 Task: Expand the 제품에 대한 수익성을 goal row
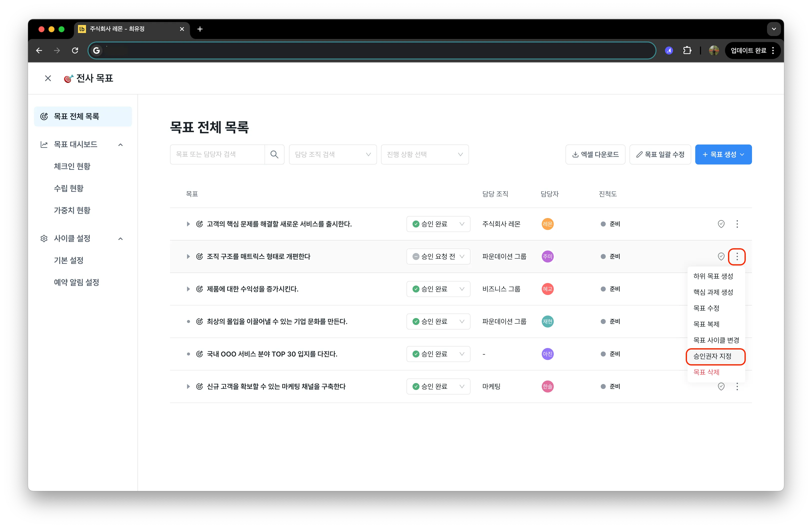188,289
